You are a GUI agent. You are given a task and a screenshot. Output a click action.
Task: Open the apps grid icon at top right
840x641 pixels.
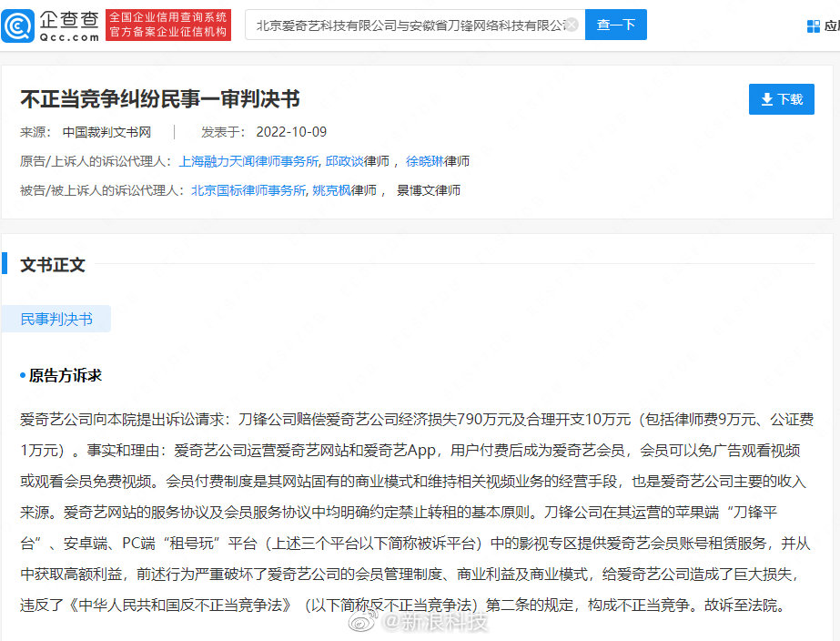[x=814, y=25]
